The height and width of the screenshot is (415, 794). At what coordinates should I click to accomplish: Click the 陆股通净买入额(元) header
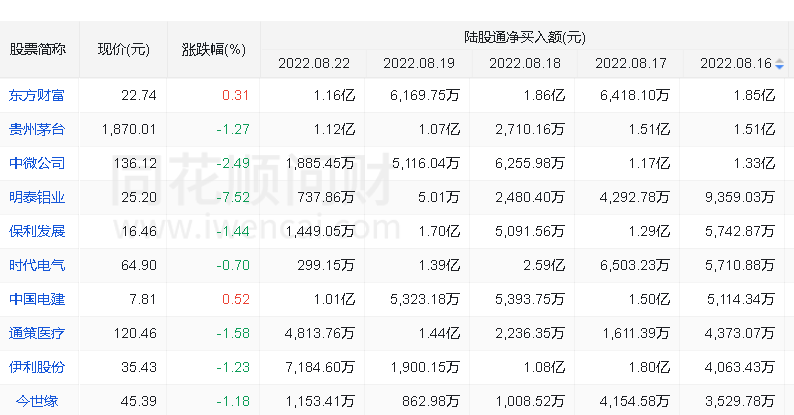pos(525,37)
